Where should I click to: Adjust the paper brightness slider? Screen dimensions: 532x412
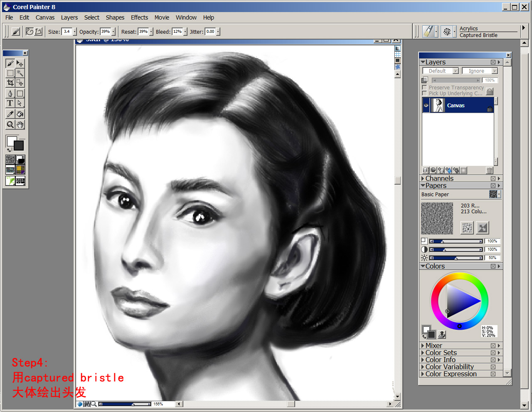click(456, 258)
